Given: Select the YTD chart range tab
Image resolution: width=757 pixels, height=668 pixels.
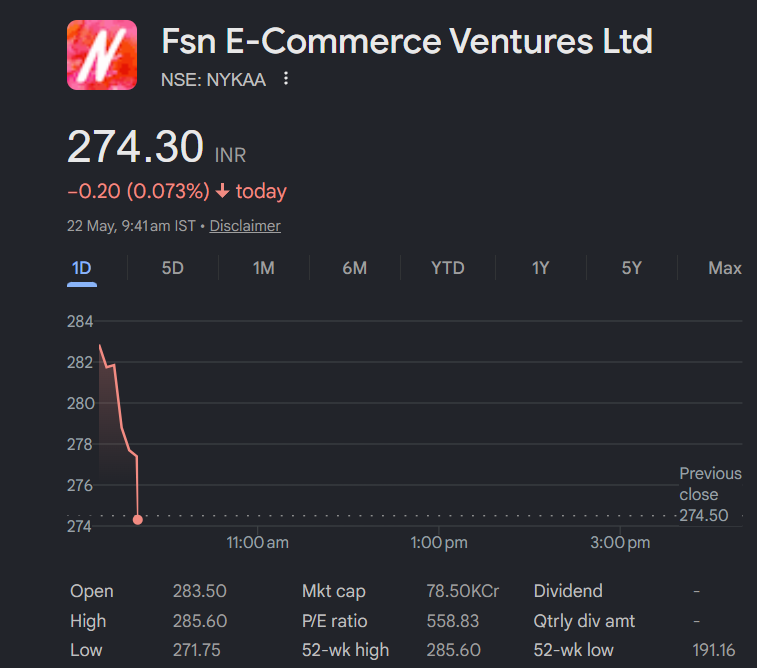Looking at the screenshot, I should 448,268.
